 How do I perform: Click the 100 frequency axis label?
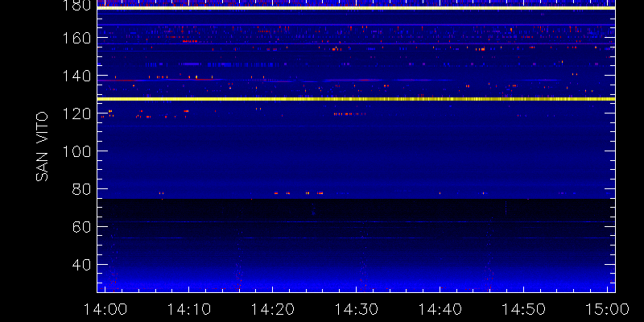tap(76, 151)
